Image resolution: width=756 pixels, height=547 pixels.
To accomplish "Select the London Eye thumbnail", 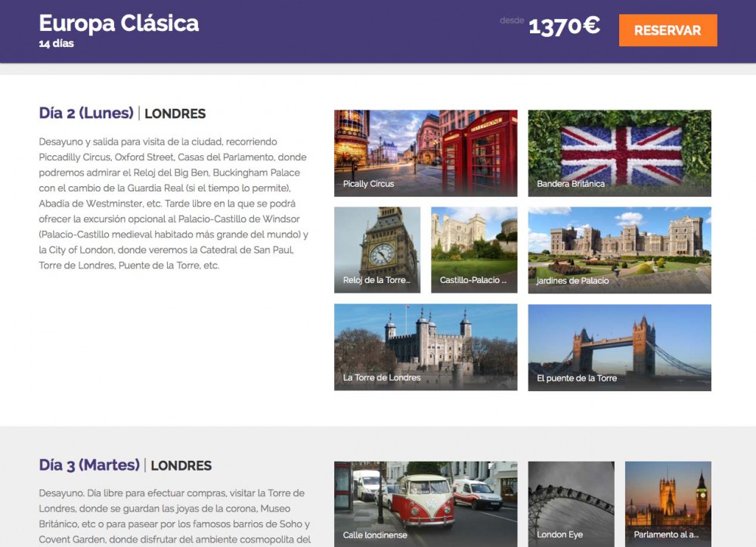I will pos(571,504).
